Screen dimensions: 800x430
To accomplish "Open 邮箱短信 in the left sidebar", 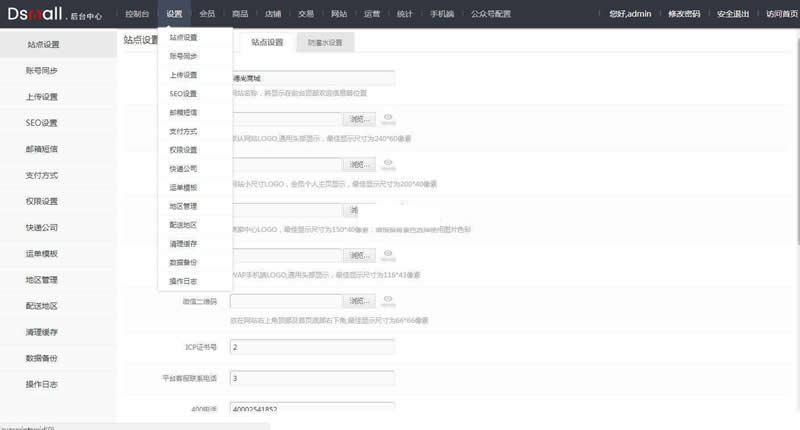I will 42,149.
